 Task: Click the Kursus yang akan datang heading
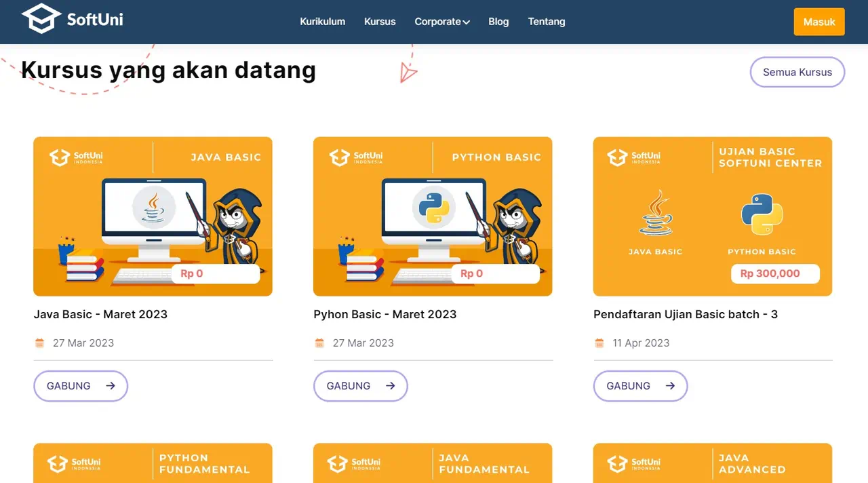[168, 70]
